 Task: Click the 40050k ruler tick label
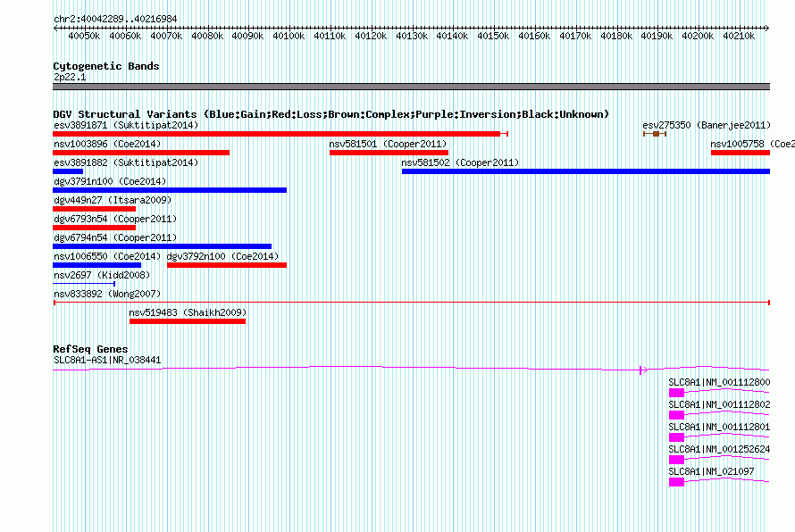(84, 36)
